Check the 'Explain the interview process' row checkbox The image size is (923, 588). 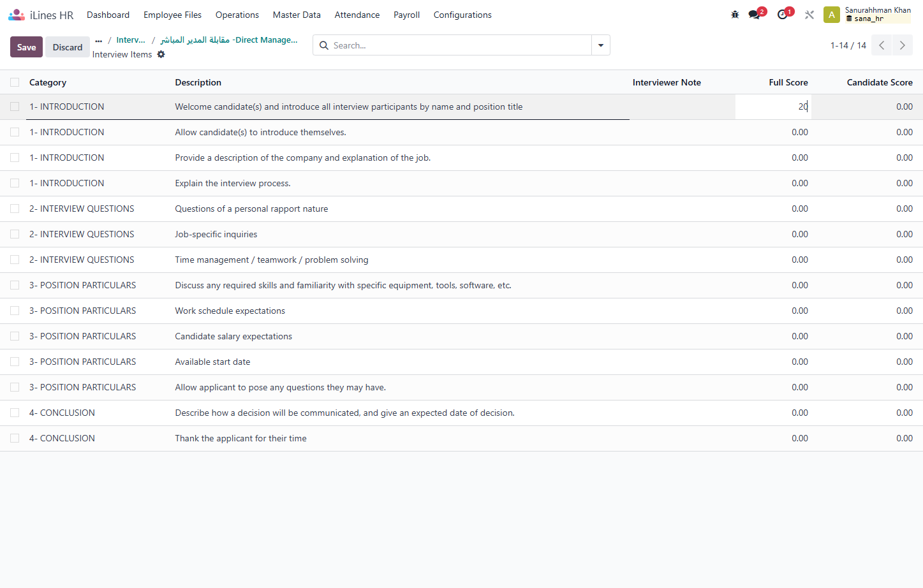pos(15,183)
